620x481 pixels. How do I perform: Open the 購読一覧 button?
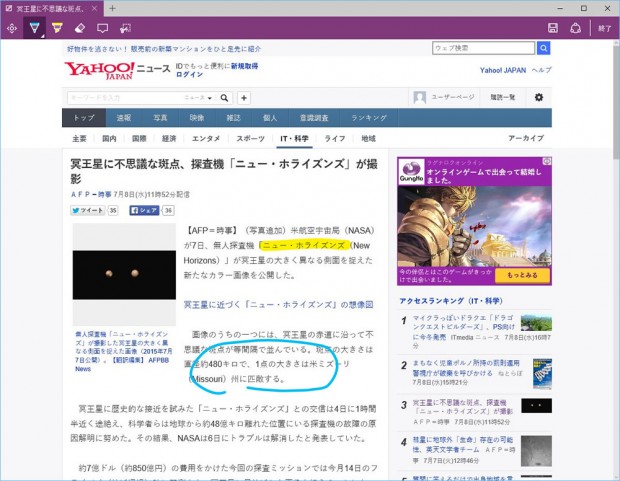coord(503,97)
